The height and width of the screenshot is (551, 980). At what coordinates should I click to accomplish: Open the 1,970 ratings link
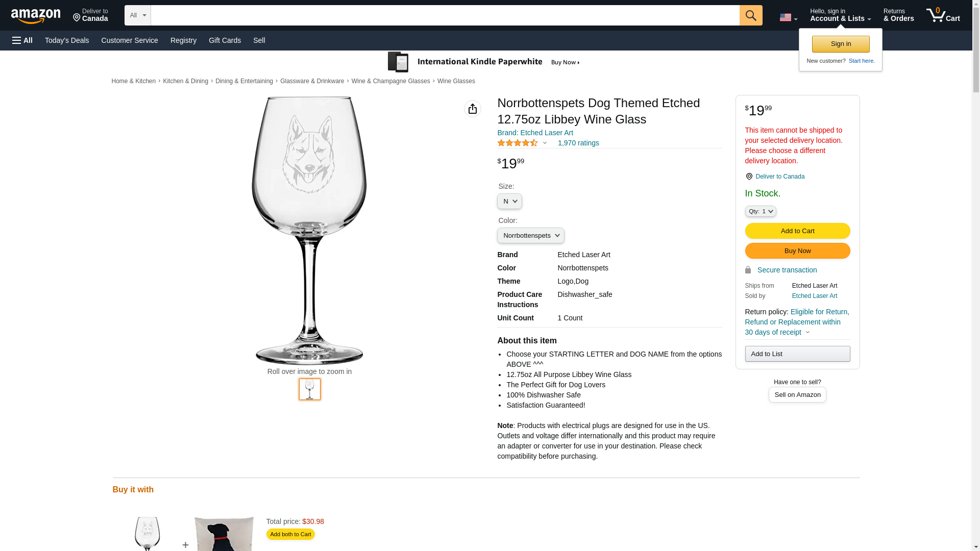click(x=578, y=143)
